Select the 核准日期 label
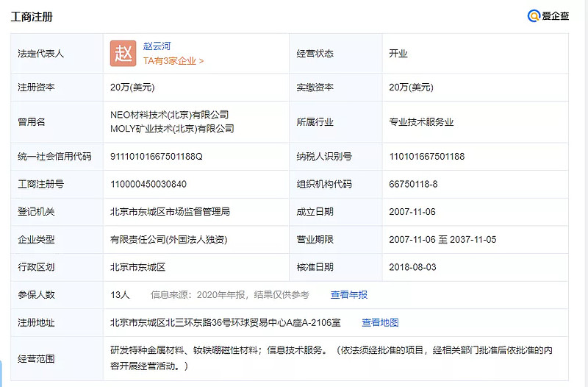 coord(315,267)
